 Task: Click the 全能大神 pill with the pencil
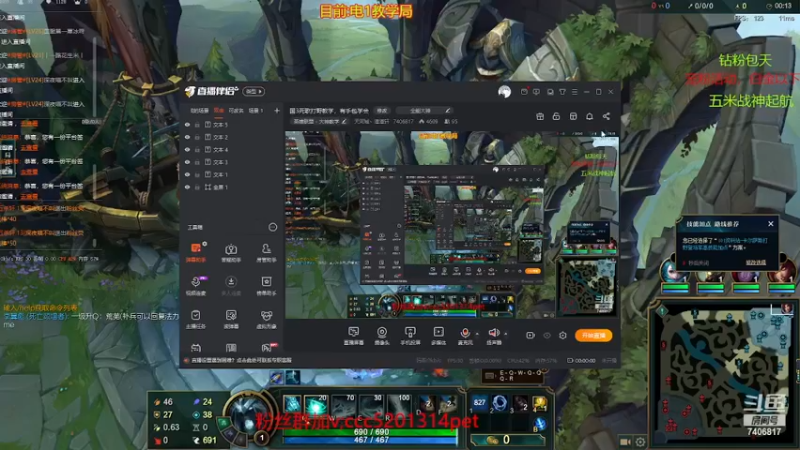coord(423,110)
